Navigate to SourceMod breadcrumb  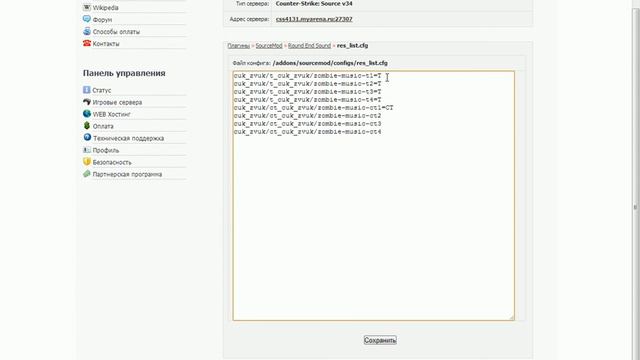(269, 46)
